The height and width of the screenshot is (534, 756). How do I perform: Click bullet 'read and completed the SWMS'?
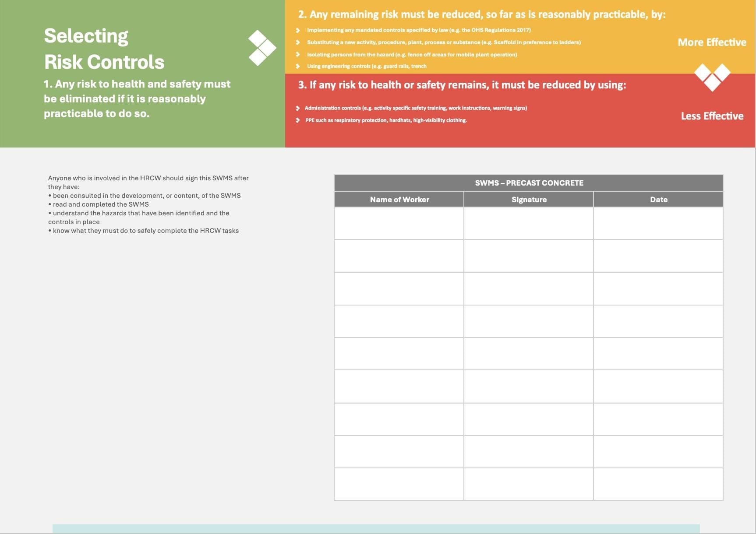(x=99, y=204)
